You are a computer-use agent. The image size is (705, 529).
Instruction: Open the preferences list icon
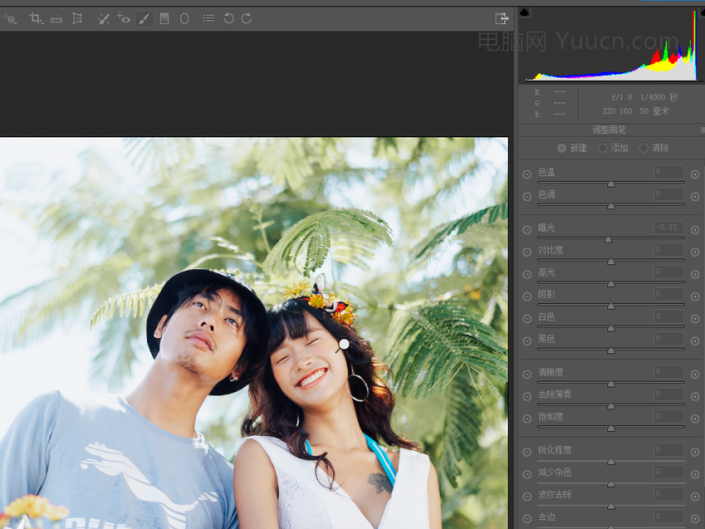[x=208, y=18]
